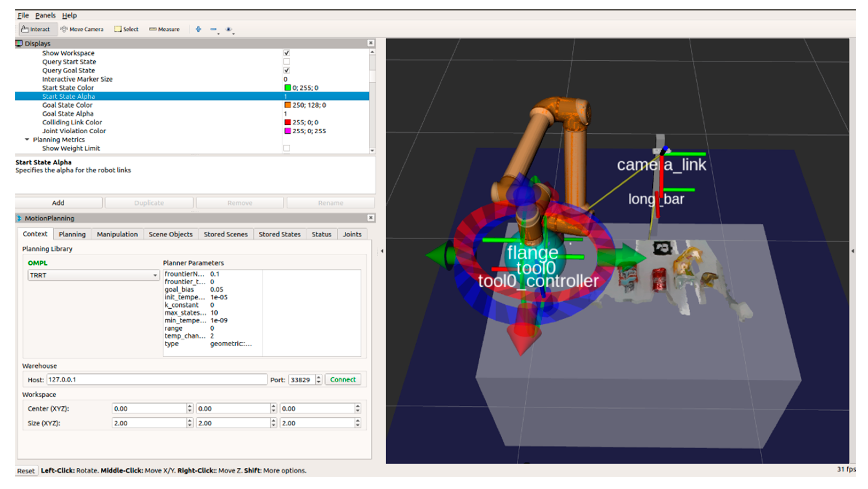Screen dimensions: 868x489
Task: Increment the warehouse Port value
Action: pos(319,377)
